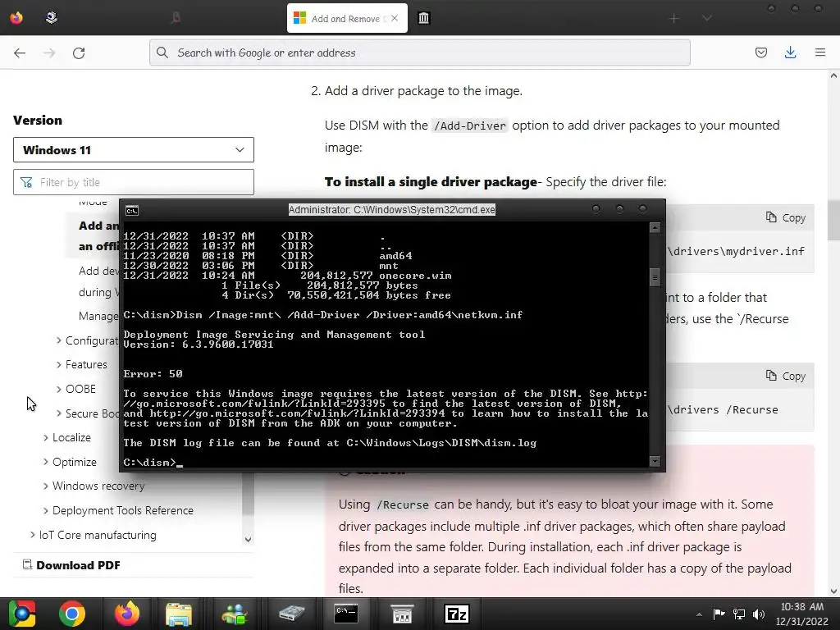The image size is (840, 630).
Task: Click cmd scrollbar up arrow
Action: point(655,228)
